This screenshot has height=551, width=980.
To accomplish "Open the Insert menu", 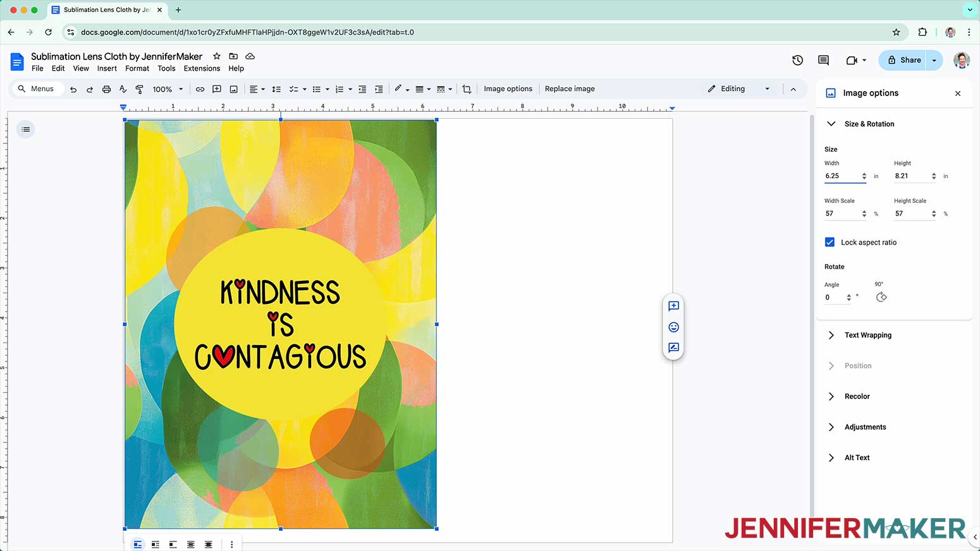I will 107,68.
